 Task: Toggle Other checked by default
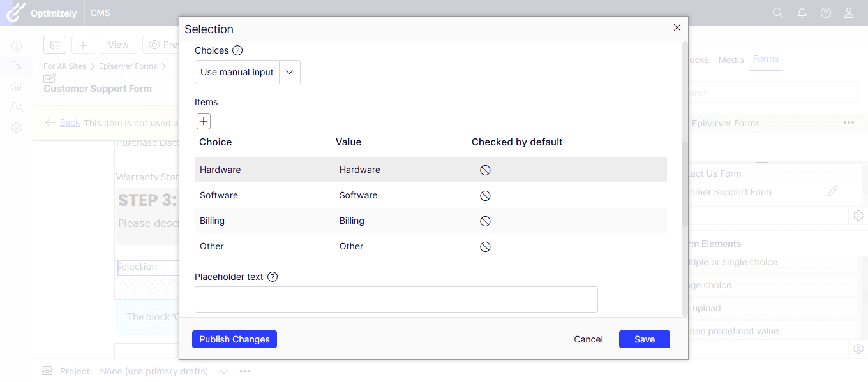coord(485,247)
